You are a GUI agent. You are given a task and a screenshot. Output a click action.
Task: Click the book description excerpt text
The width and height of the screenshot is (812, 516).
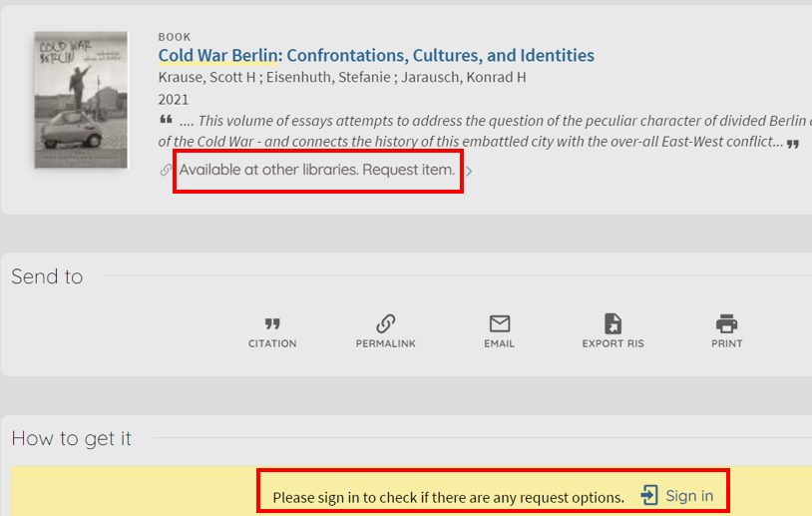(x=479, y=131)
